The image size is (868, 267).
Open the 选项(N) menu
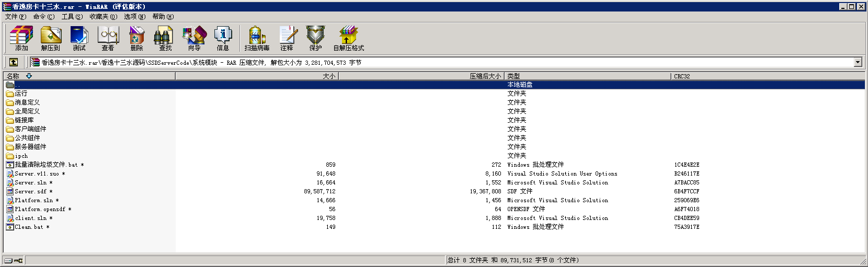(x=134, y=17)
